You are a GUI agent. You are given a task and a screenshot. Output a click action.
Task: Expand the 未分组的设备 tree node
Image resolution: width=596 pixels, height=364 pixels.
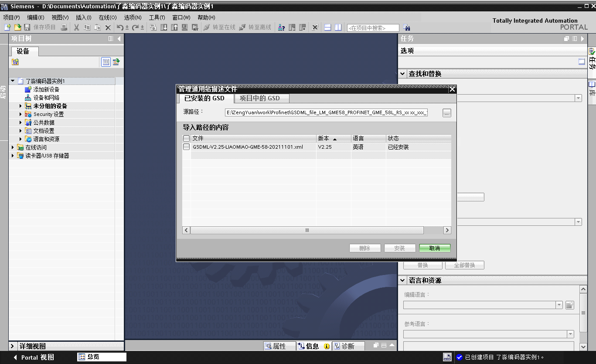20,106
